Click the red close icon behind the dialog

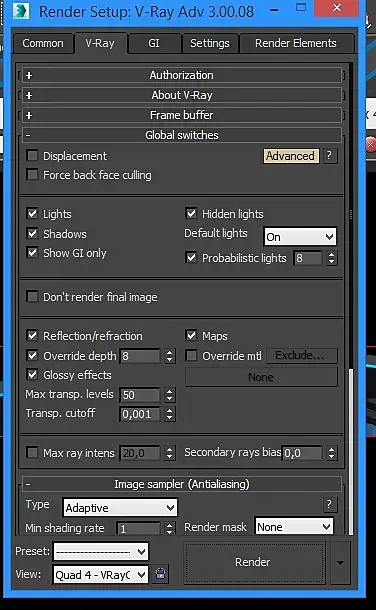(x=371, y=145)
